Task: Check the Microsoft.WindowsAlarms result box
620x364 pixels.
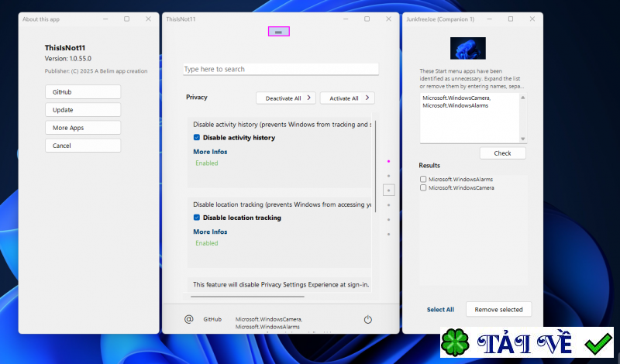Action: pos(423,178)
